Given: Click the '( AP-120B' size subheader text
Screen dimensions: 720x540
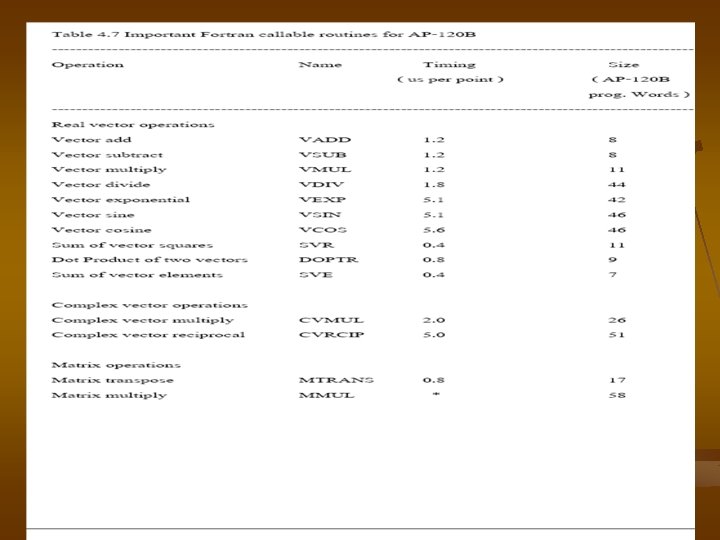Looking at the screenshot, I should point(630,79).
